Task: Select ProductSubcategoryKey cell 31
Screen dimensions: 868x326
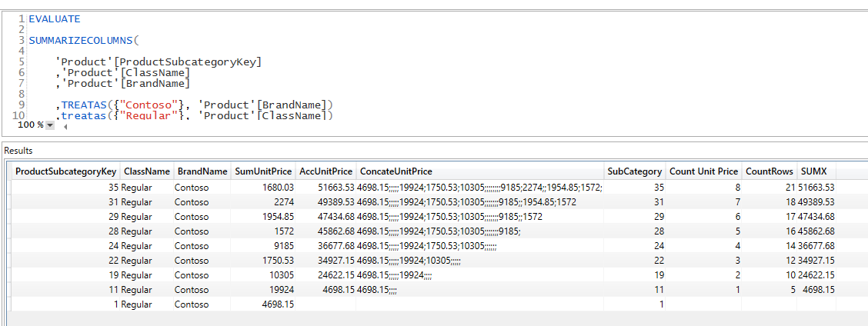Action: [x=66, y=202]
